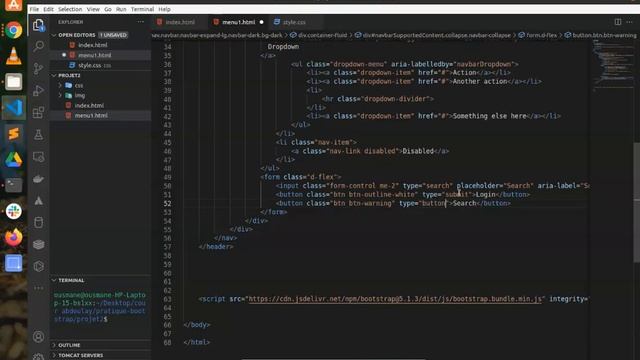Click the '1 UNSAVED' badge
Viewport: 640px width, 360px height.
pos(113,35)
